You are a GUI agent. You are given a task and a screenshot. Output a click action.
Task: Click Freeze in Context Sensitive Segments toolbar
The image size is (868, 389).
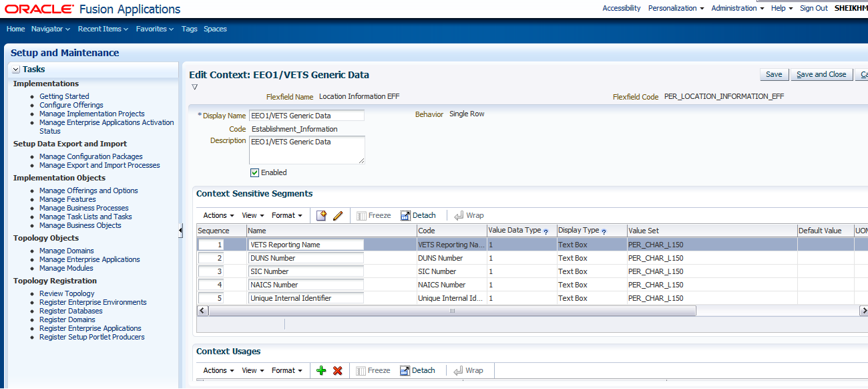(x=374, y=215)
